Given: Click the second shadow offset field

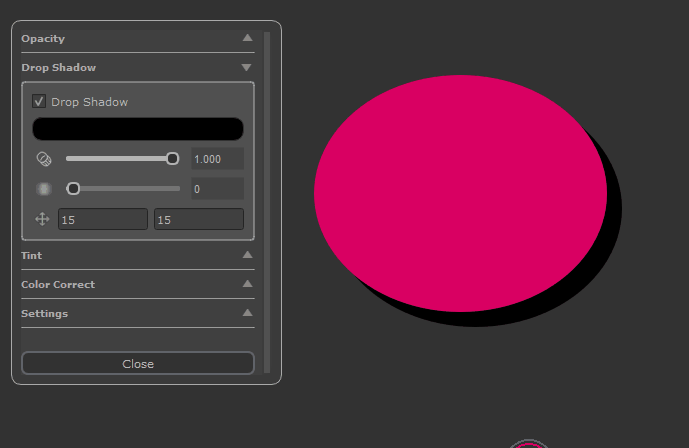Looking at the screenshot, I should tap(198, 219).
